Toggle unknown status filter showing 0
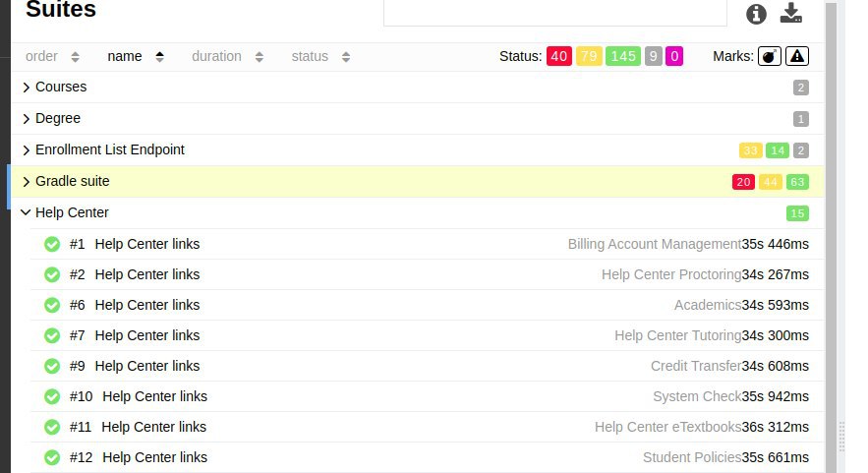This screenshot has height=473, width=868. click(674, 56)
